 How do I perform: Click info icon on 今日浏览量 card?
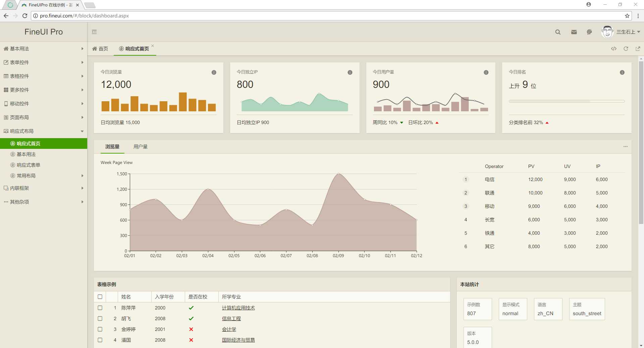point(214,72)
